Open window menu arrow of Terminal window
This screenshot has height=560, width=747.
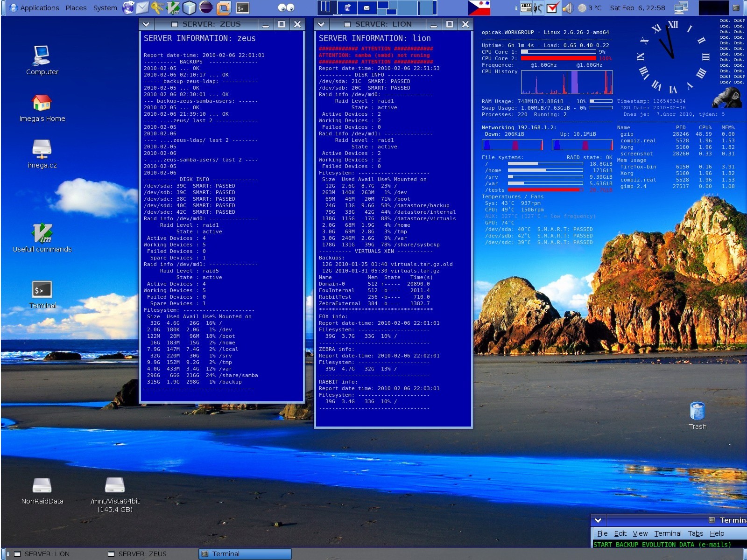(598, 520)
